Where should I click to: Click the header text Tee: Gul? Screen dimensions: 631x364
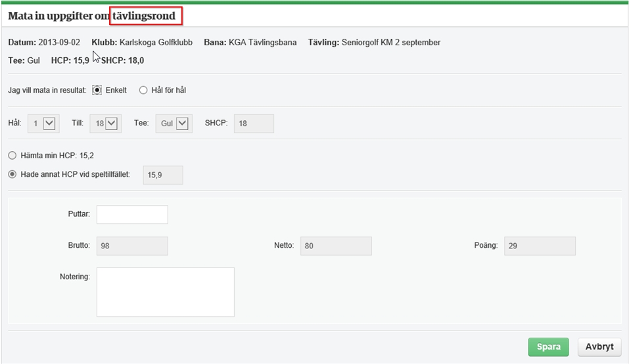[24, 60]
